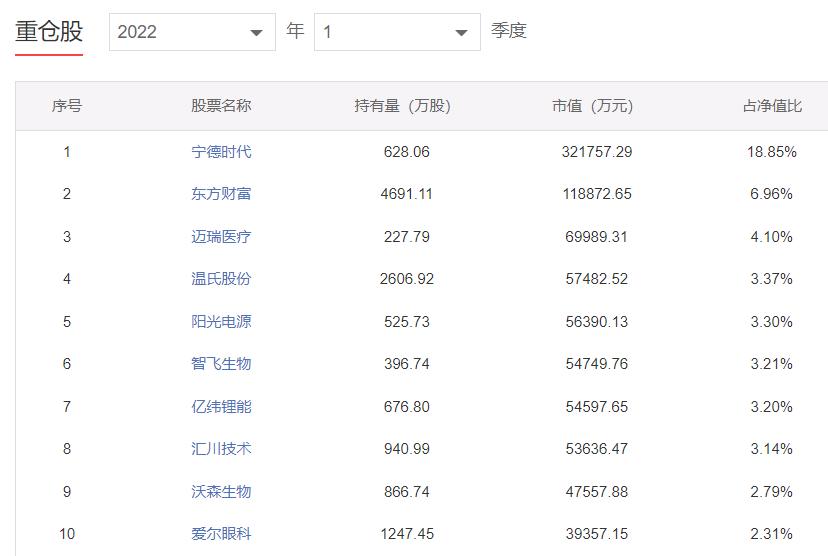Viewport: 828px width, 556px height.
Task: Select the holding value 1247.45
Action: point(407,534)
